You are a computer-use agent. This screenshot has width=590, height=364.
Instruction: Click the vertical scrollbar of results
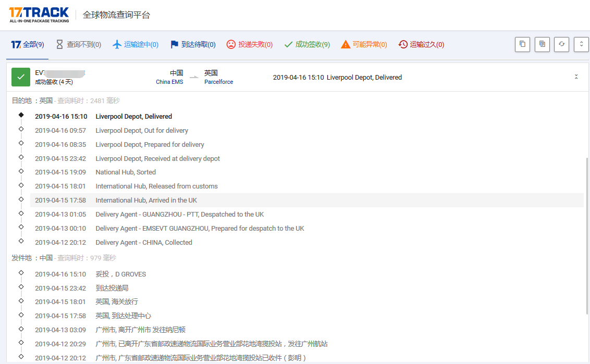[x=587, y=208]
